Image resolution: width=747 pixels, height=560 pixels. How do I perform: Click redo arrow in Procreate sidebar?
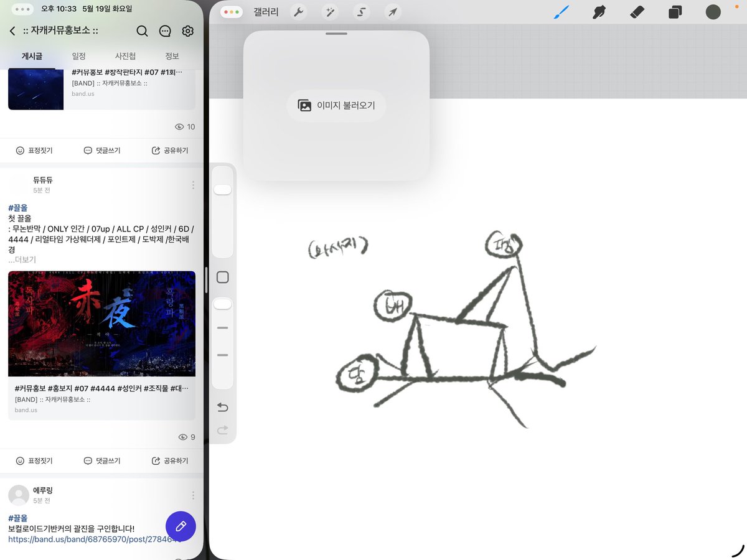(x=222, y=430)
